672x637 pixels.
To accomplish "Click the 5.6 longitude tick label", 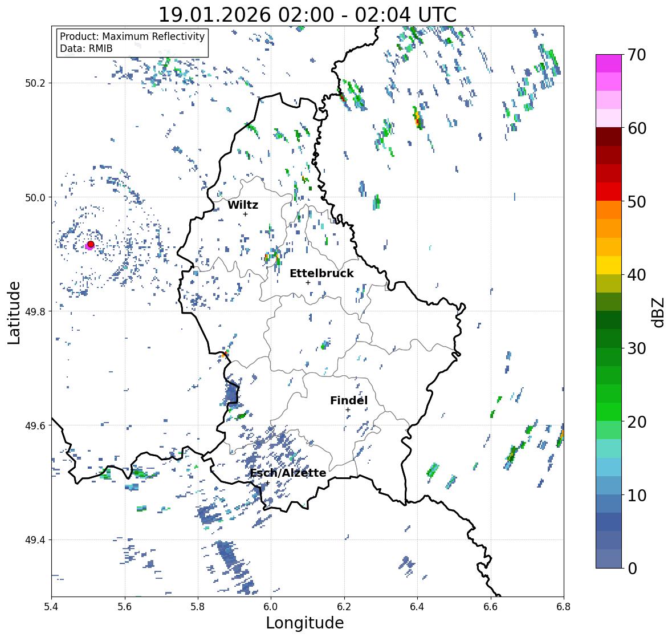I will tap(125, 607).
